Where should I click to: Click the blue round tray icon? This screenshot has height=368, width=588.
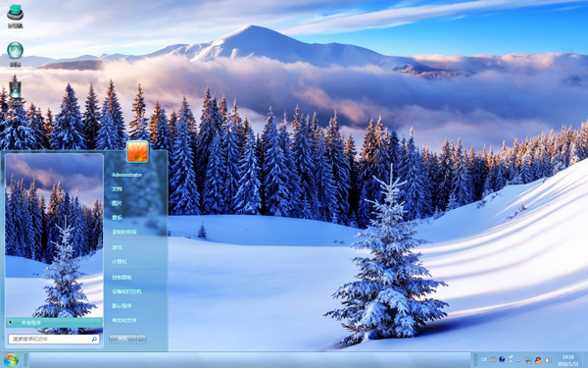(x=502, y=360)
